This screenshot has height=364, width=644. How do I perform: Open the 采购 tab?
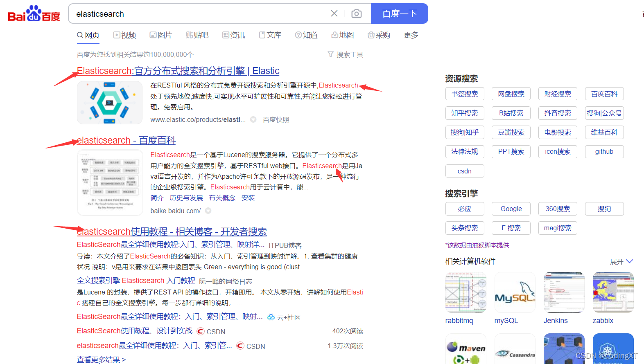click(x=379, y=35)
